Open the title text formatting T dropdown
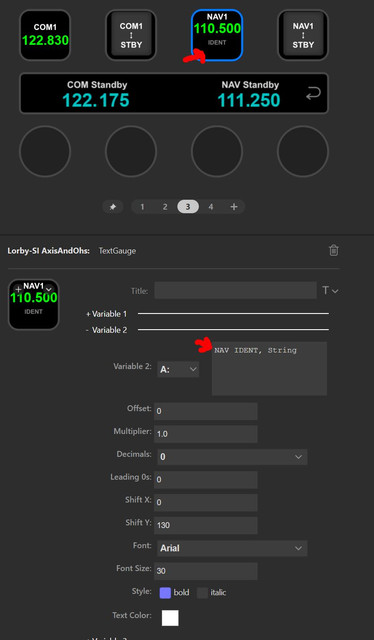The width and height of the screenshot is (374, 640). coord(330,291)
